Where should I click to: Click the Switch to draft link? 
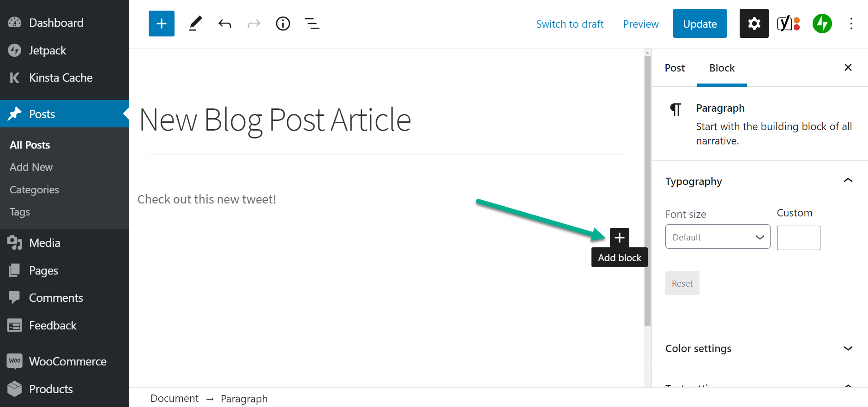click(570, 24)
